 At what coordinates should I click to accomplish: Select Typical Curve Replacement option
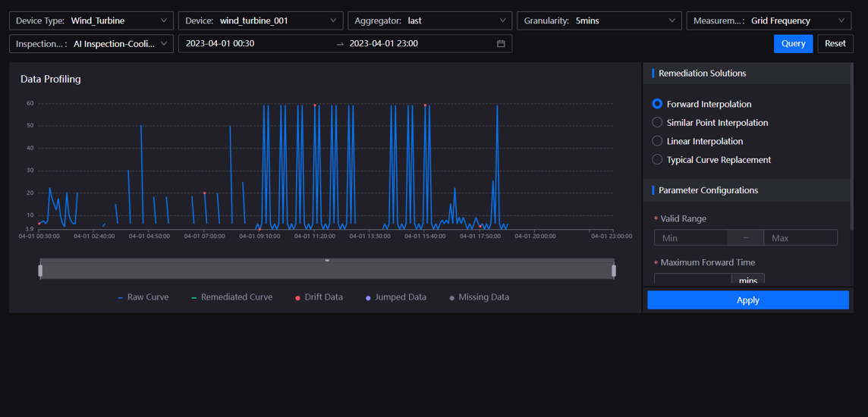tap(657, 160)
